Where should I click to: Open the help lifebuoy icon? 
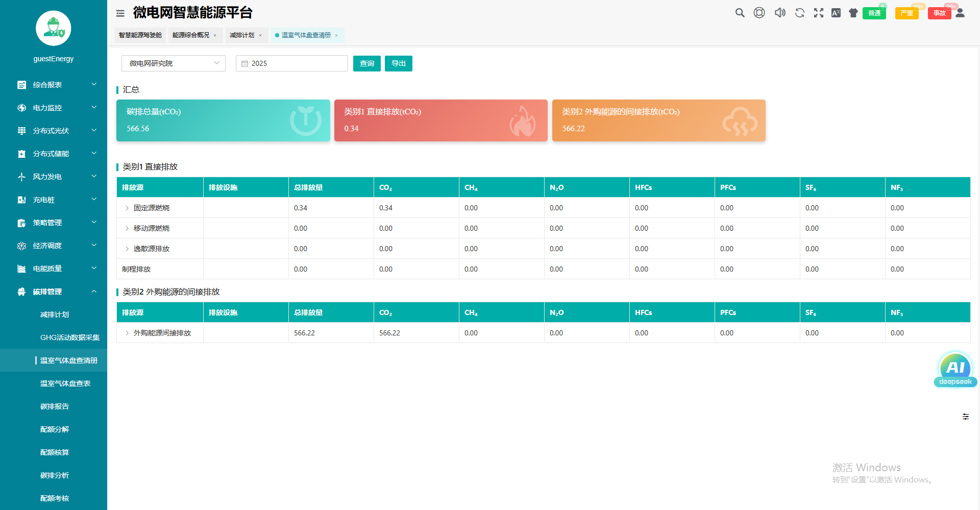coord(759,13)
